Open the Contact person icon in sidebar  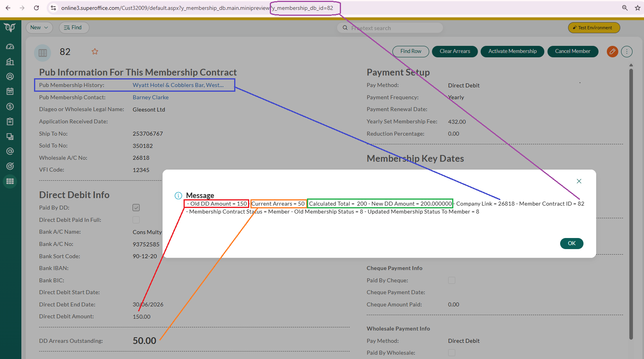pos(10,77)
